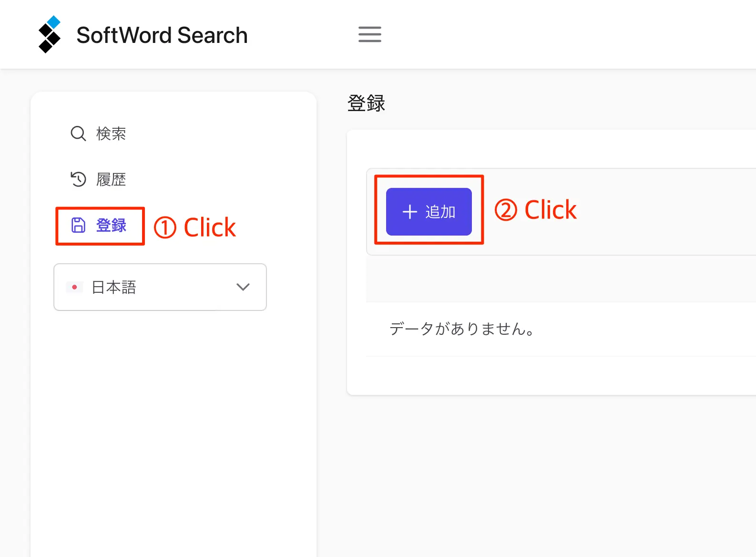Click the データがありません empty message
Image resolution: width=756 pixels, height=557 pixels.
tap(461, 329)
